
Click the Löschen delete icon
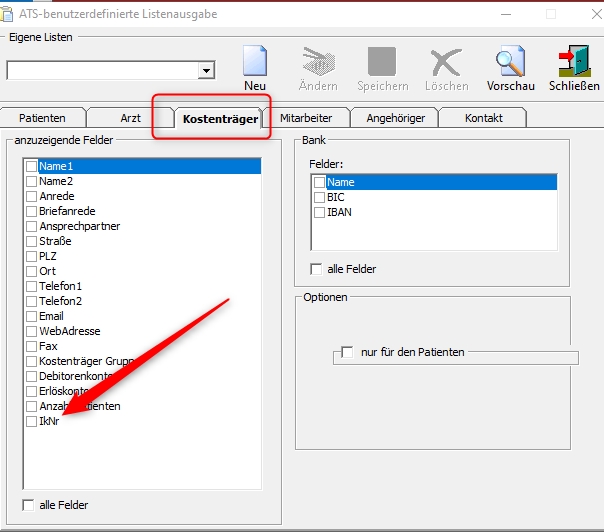446,62
